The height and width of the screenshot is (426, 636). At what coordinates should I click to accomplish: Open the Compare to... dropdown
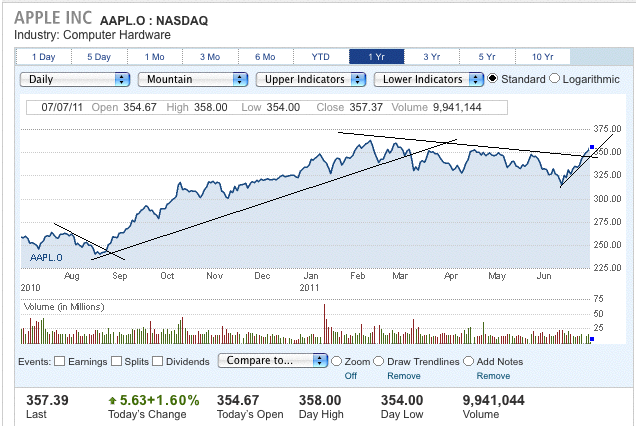click(273, 360)
